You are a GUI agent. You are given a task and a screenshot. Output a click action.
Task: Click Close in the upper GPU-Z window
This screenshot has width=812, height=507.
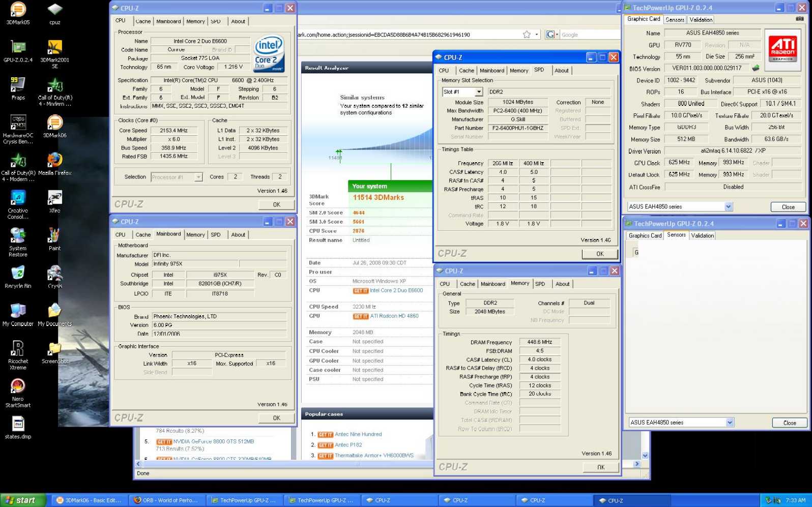788,207
